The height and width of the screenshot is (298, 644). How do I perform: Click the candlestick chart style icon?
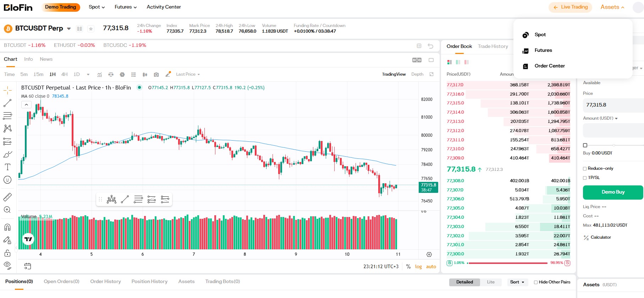point(145,75)
